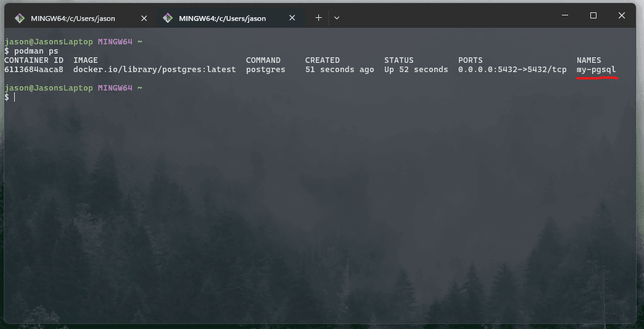This screenshot has width=644, height=329.
Task: Maximize the terminal window
Action: coord(593,15)
